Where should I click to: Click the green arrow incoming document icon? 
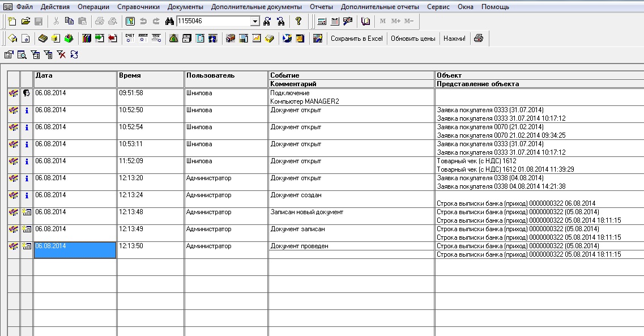(99, 38)
